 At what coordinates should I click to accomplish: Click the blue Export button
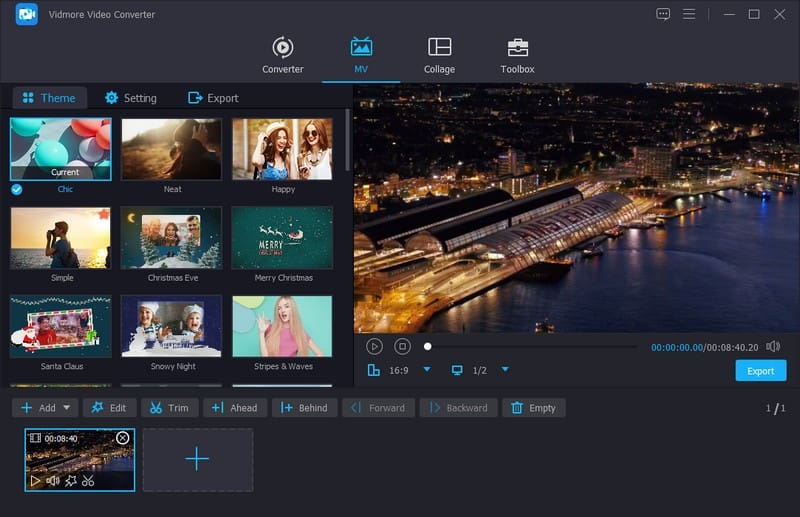point(761,371)
